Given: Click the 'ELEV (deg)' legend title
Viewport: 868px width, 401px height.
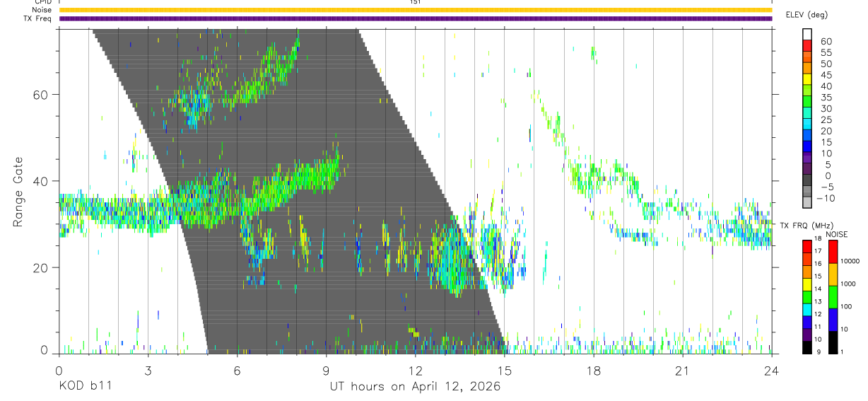Looking at the screenshot, I should 807,14.
